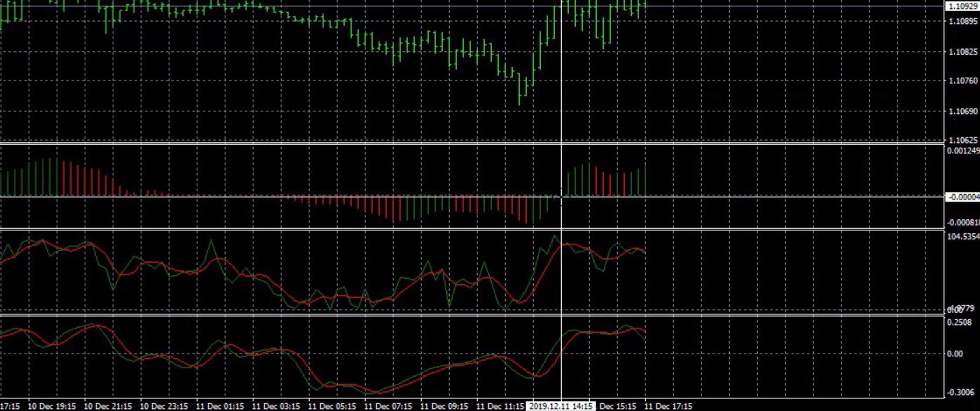980x411 pixels.
Task: Click the 104.5354 oscillator scale label
Action: point(962,237)
